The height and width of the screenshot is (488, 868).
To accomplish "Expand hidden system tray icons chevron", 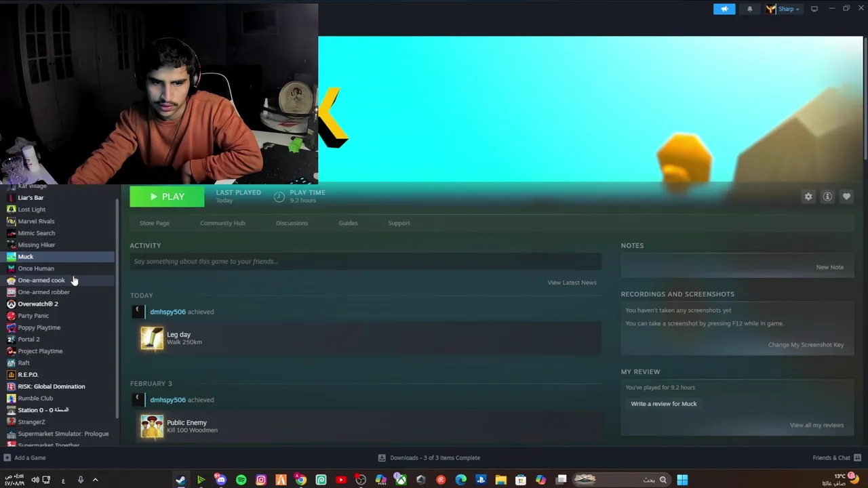I will coord(95,480).
